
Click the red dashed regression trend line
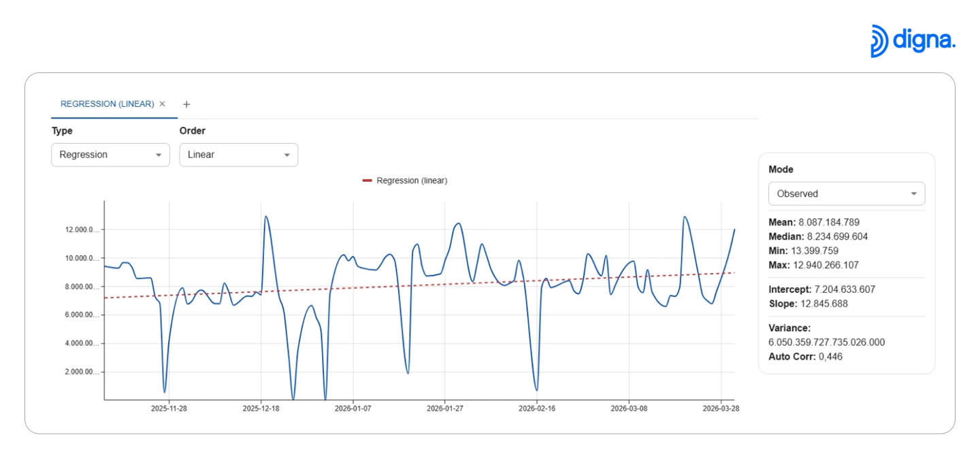tap(408, 287)
